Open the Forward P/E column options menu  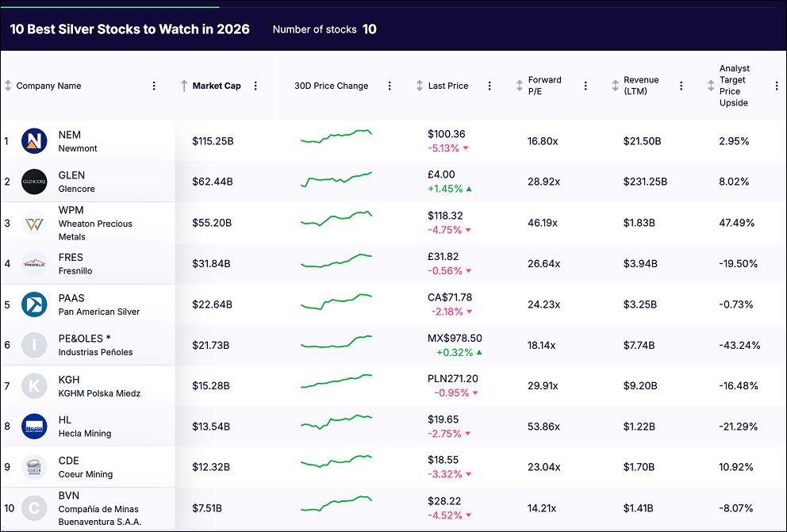585,86
